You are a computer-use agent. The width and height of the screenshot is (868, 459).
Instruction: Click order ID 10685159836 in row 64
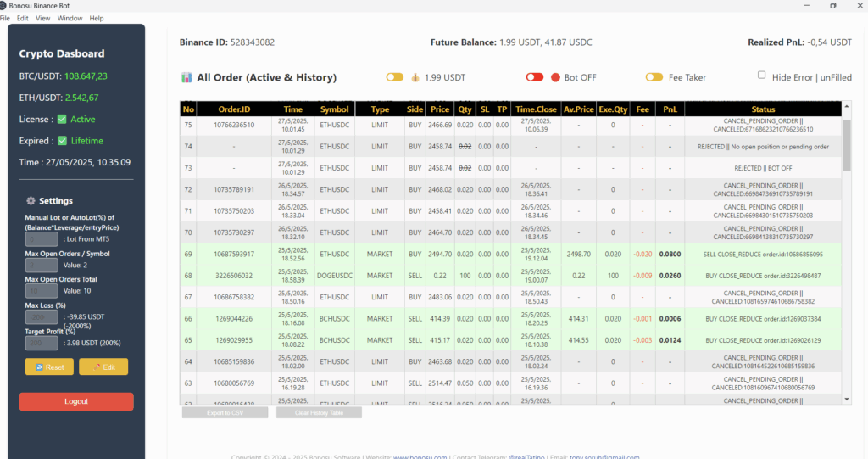[x=234, y=361]
